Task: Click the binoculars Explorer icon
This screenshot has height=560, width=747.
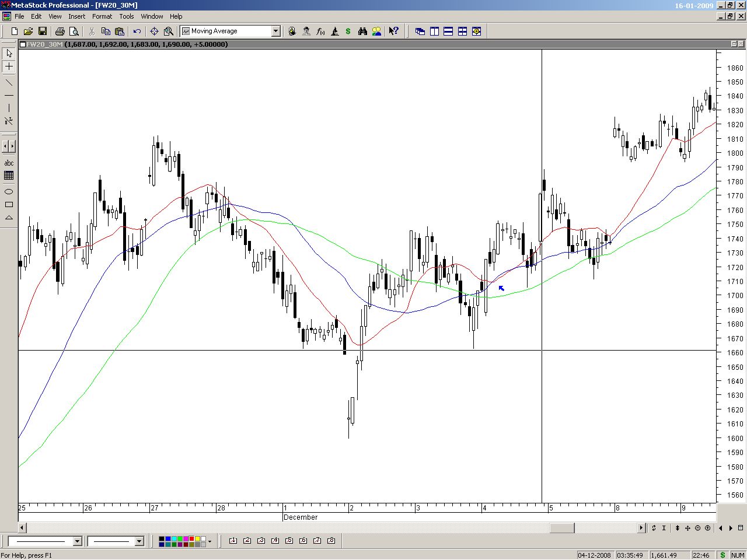Action: [362, 32]
